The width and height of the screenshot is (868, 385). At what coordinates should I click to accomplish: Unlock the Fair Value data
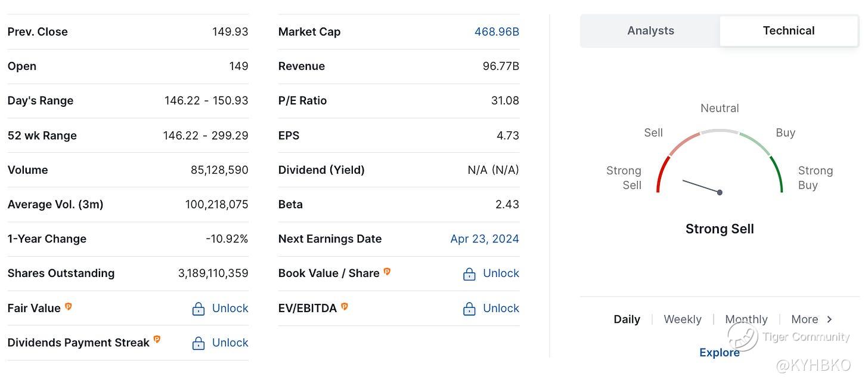230,309
